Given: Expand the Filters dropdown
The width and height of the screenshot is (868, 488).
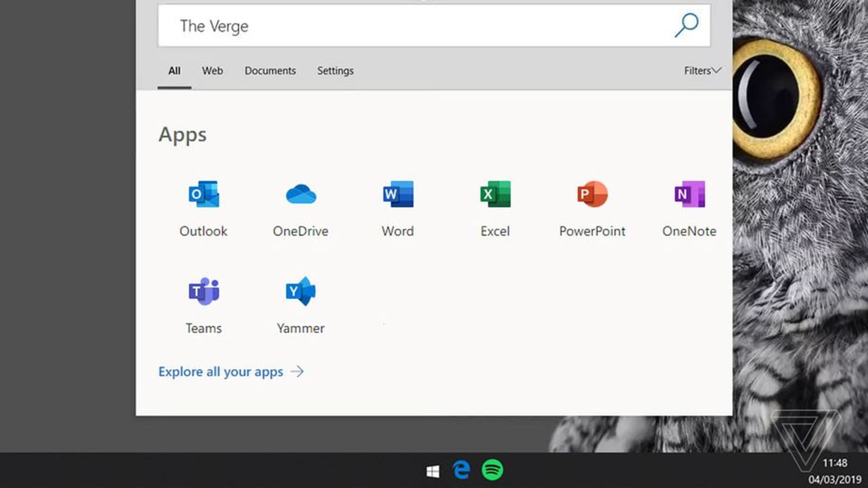Looking at the screenshot, I should (x=703, y=70).
